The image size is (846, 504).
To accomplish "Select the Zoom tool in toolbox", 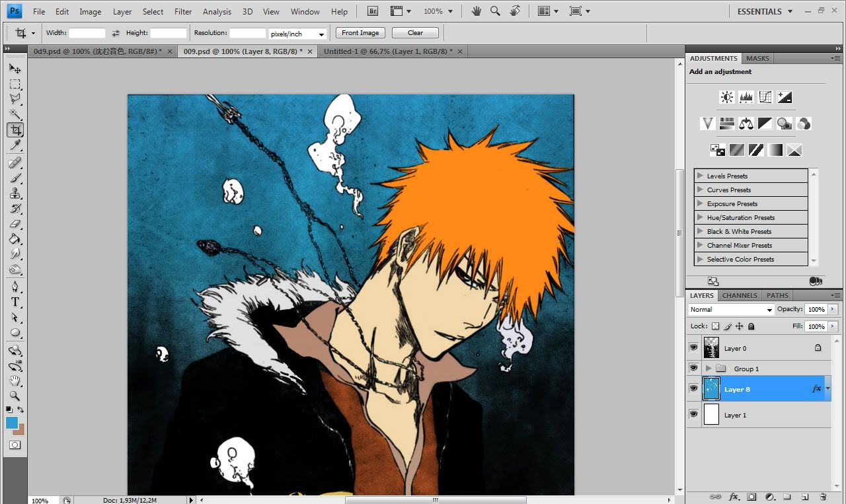I will (x=15, y=396).
